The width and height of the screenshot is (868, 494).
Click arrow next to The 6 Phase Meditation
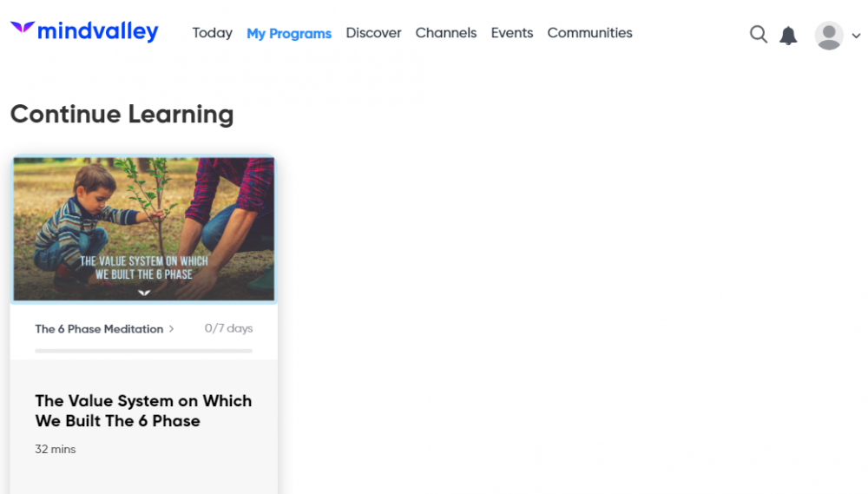tap(172, 329)
